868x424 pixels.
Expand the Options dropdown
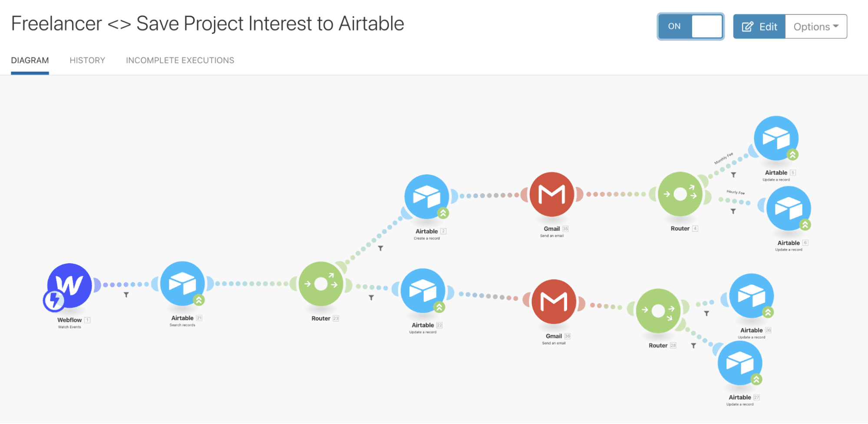click(x=816, y=26)
